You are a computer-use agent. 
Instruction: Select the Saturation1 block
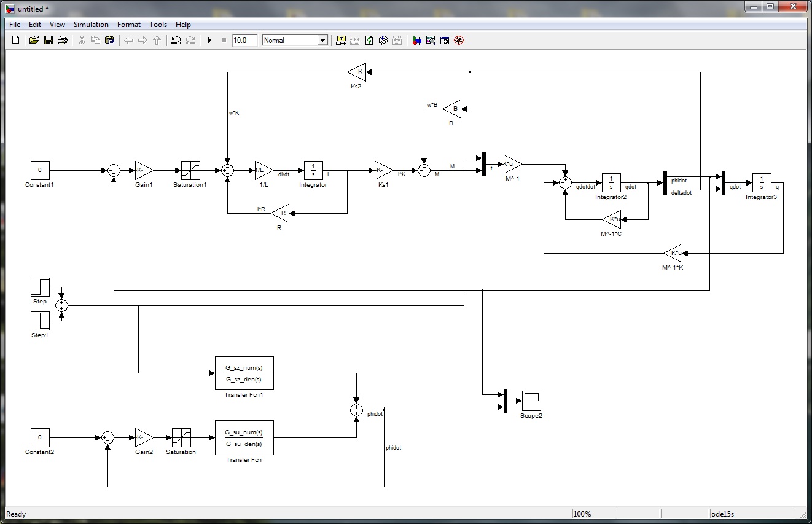pyautogui.click(x=190, y=170)
